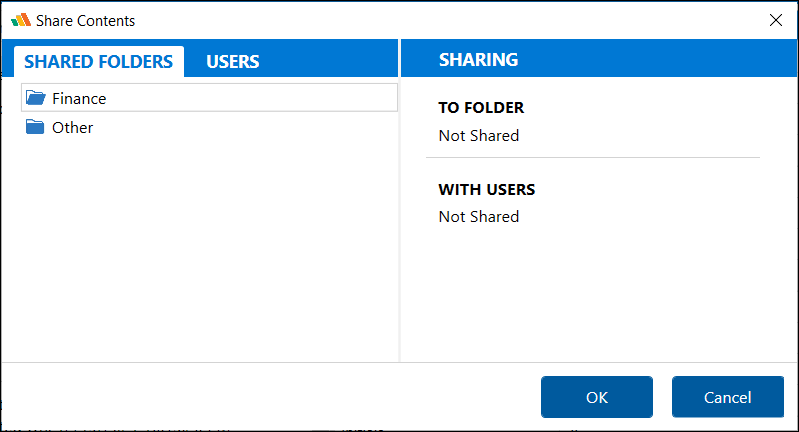Click the Share Contents app logo icon
799x432 pixels.
[x=21, y=20]
